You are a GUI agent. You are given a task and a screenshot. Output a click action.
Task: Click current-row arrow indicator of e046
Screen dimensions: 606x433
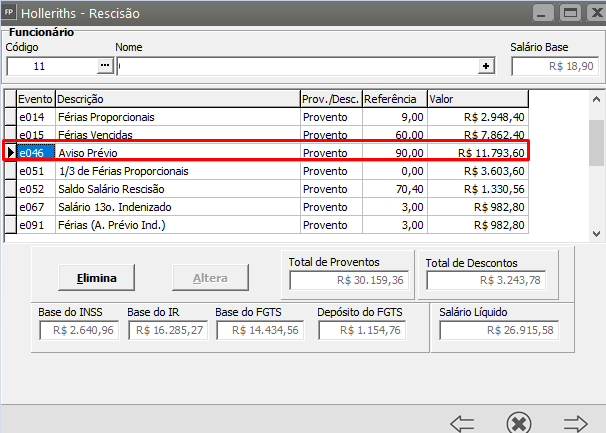click(x=10, y=153)
